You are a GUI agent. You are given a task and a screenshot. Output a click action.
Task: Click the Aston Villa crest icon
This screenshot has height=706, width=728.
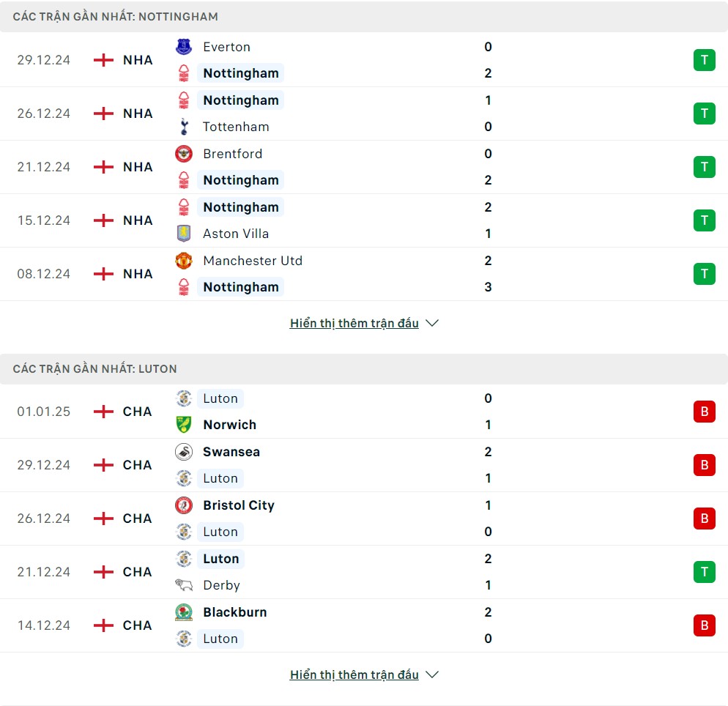(184, 234)
